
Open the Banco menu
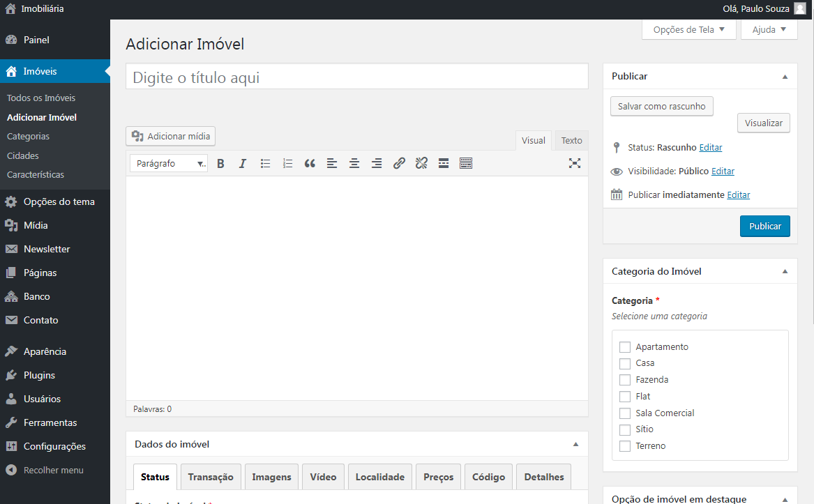[x=55, y=296]
